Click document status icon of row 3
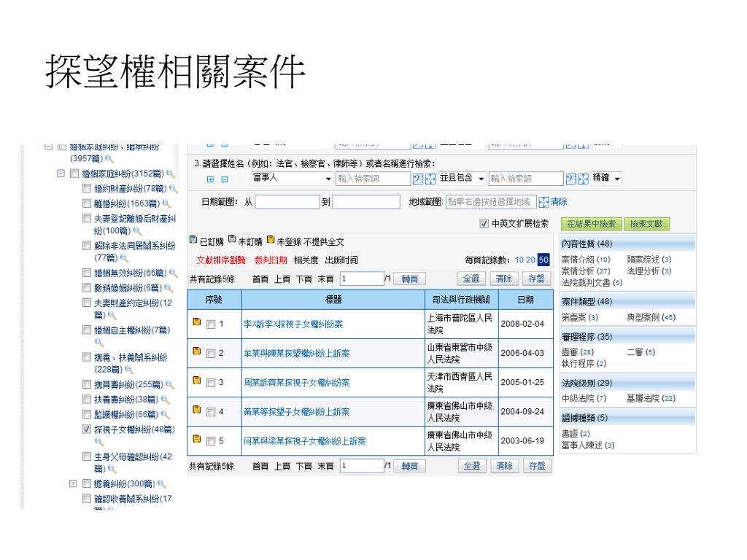Screen dimensions: 747x560 (x=197, y=380)
